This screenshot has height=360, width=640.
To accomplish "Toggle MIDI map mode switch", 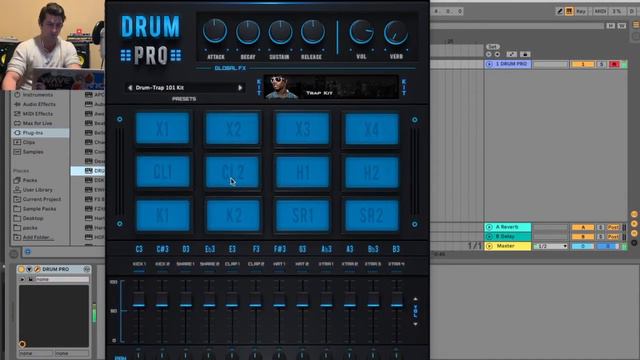I will (600, 11).
